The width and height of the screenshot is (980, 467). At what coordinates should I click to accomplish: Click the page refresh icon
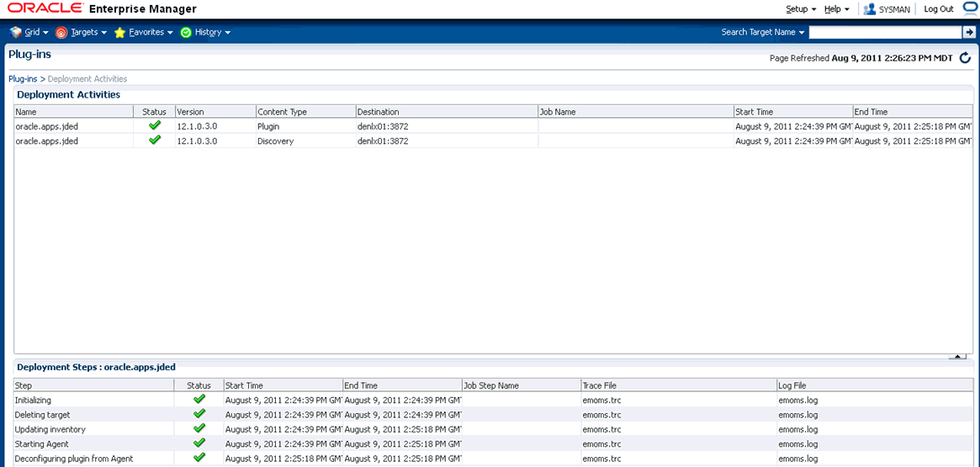(965, 58)
